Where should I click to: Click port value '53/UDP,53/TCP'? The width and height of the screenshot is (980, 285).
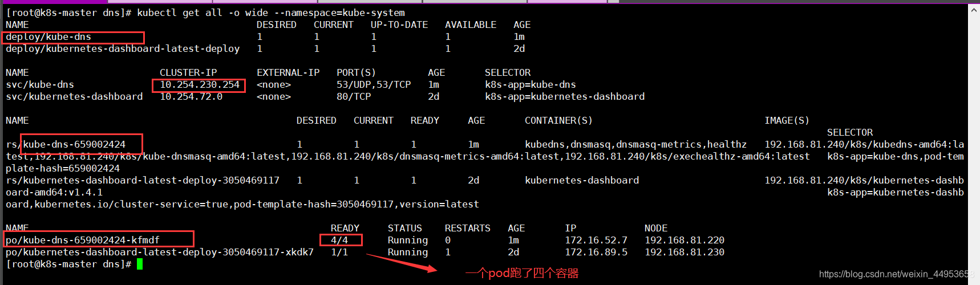point(374,84)
